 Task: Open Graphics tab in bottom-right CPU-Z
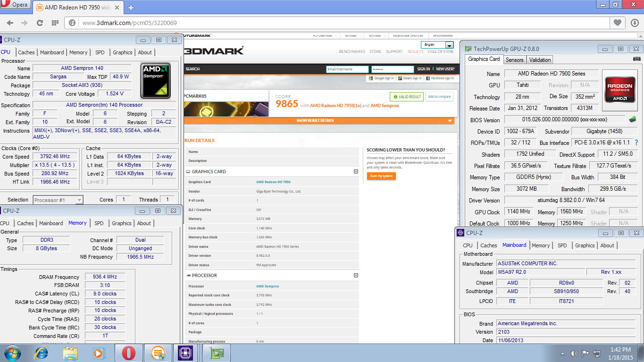[x=585, y=245]
